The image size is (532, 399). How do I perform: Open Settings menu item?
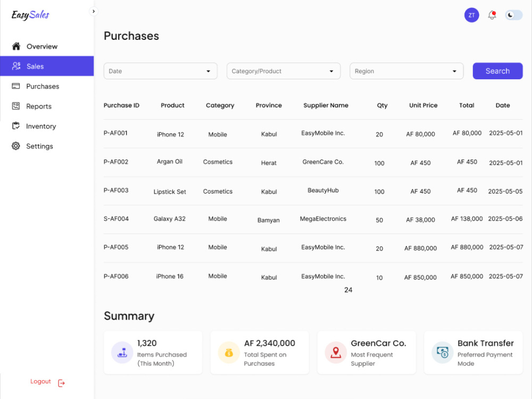click(47, 146)
